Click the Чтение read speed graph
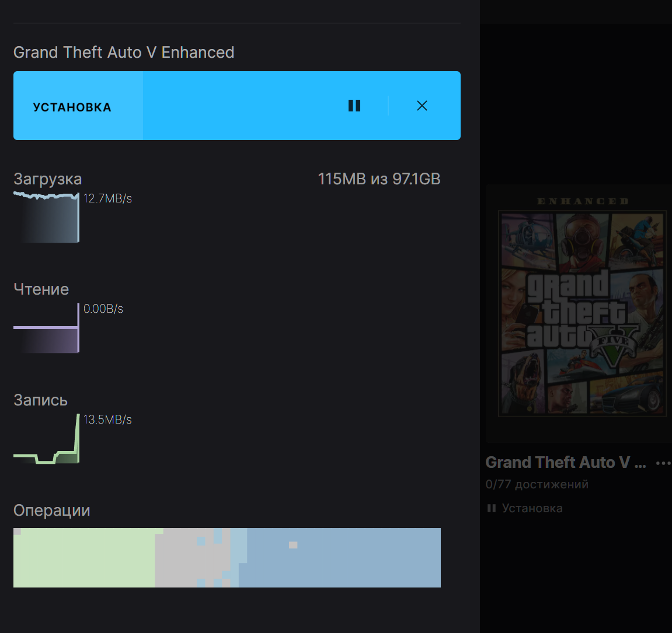Viewport: 672px width, 633px height. (46, 328)
